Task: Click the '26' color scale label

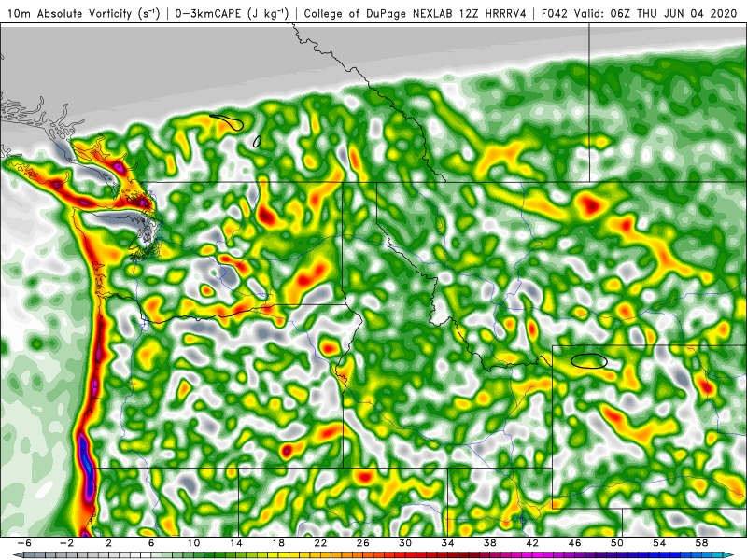Action: (x=363, y=543)
